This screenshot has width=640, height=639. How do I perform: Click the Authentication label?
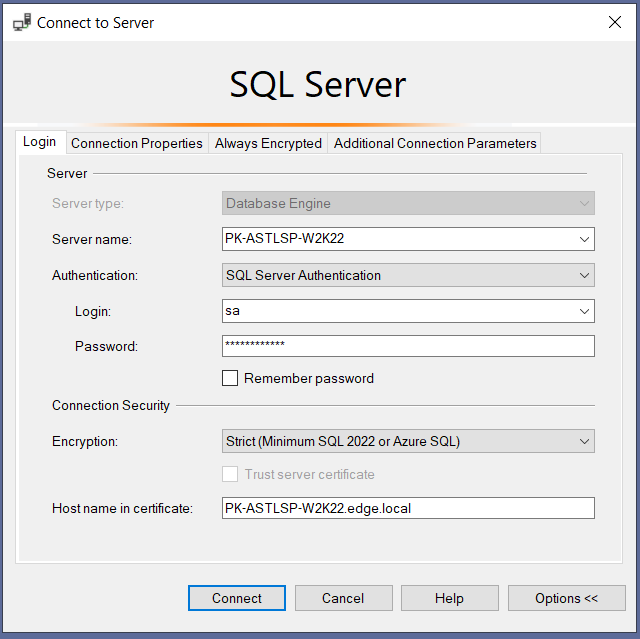coord(95,275)
